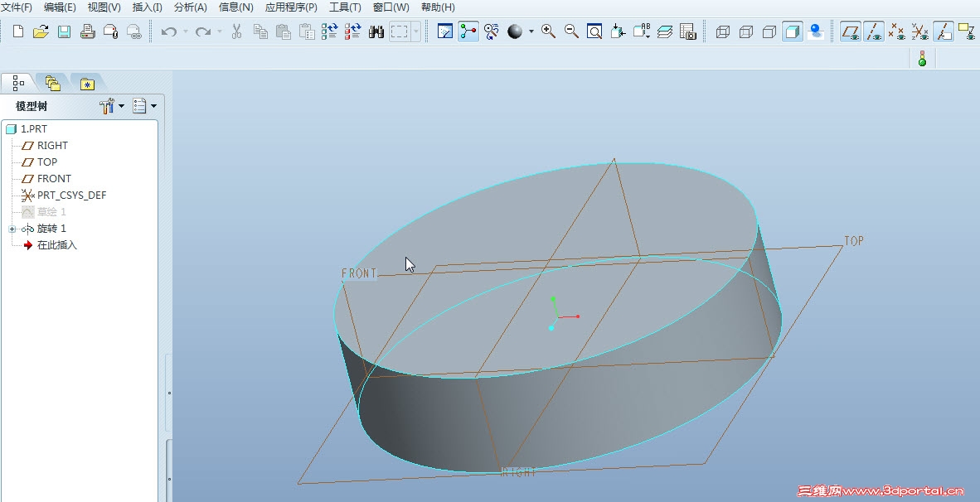Open the 文件(F) menu
Screen dimensions: 980x502
click(17, 7)
